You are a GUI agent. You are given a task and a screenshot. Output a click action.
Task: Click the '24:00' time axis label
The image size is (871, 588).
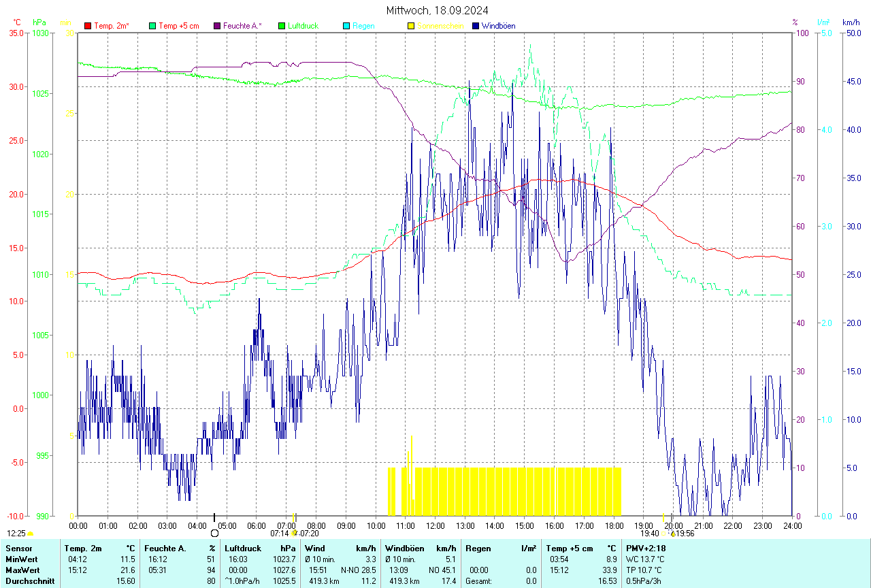click(x=792, y=525)
